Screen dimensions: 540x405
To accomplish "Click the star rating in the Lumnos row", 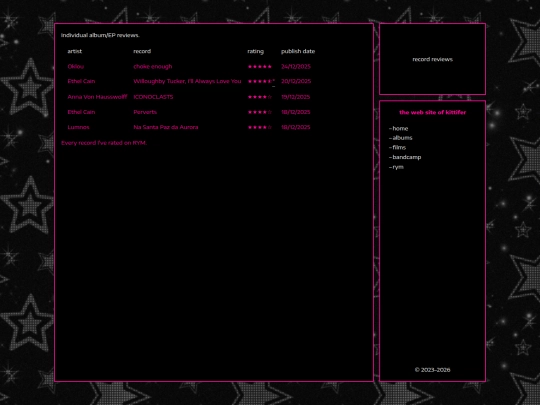I will (260, 127).
